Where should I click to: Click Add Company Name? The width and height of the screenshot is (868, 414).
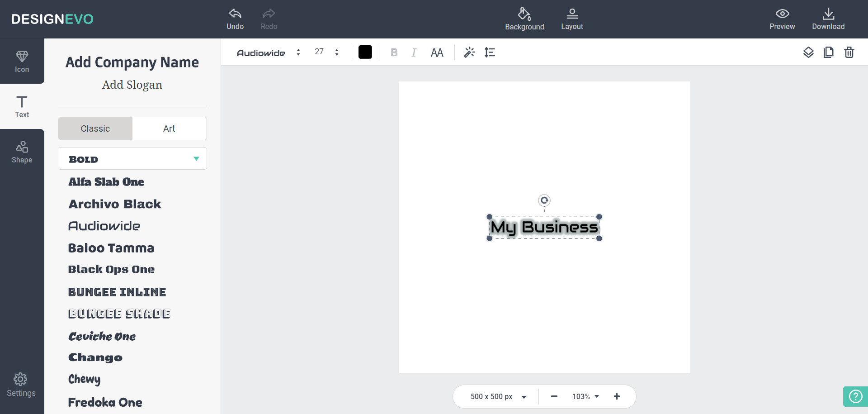click(x=132, y=62)
